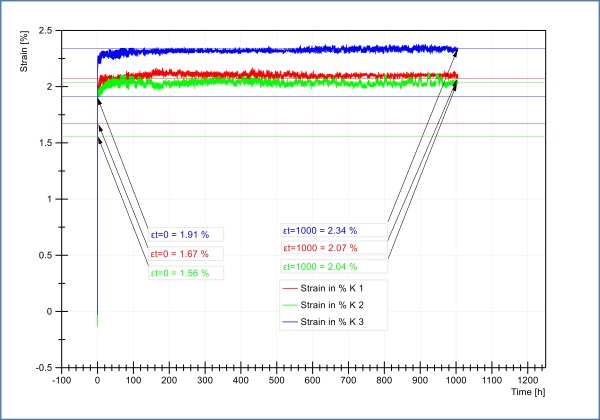Click the 1000 tick label on time axis

coord(456,381)
